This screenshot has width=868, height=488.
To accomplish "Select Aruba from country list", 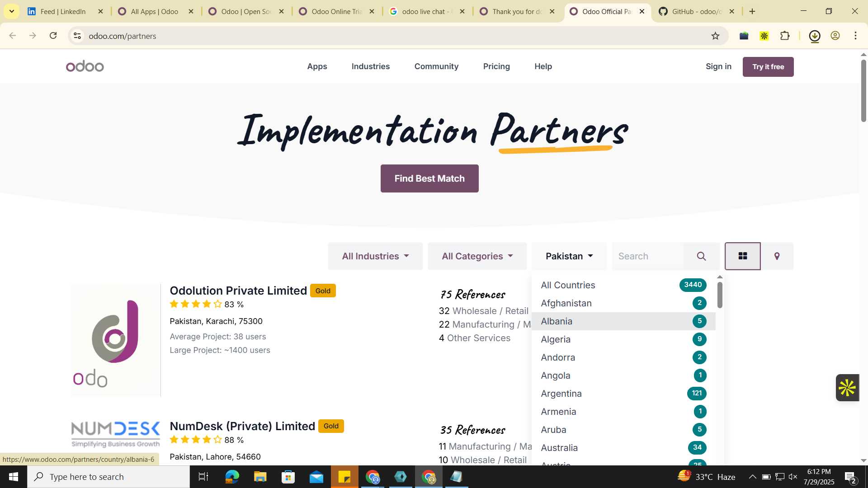I will 623,430.
